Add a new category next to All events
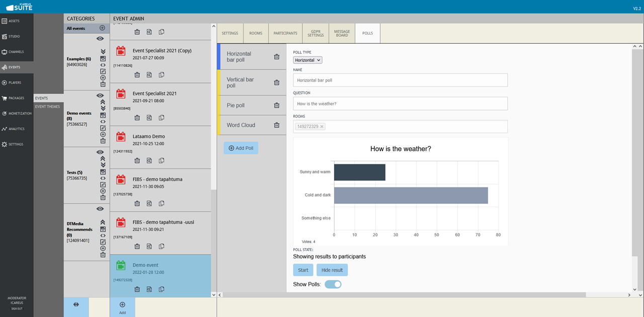This screenshot has width=644, height=317. coord(103,28)
